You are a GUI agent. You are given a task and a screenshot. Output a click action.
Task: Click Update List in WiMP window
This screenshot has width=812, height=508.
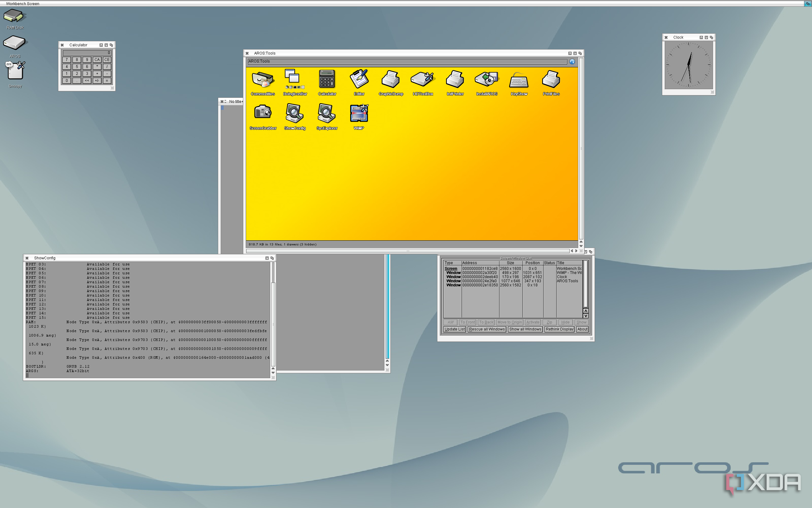pyautogui.click(x=455, y=329)
